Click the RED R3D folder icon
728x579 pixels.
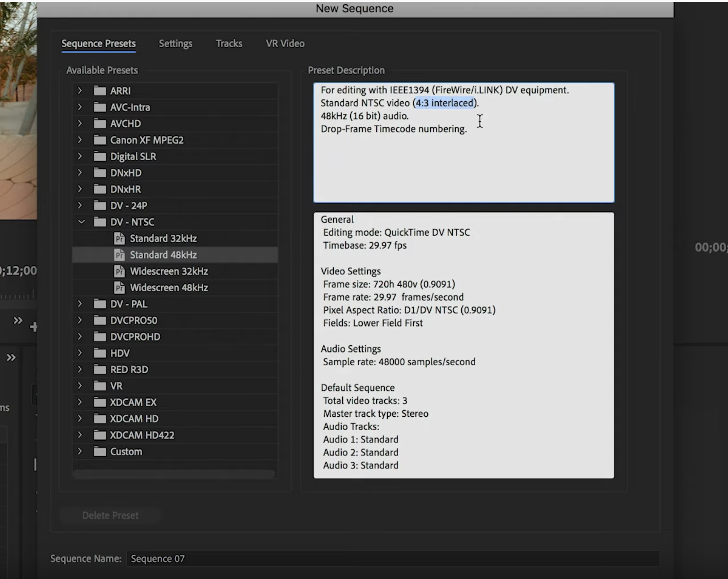pyautogui.click(x=100, y=369)
